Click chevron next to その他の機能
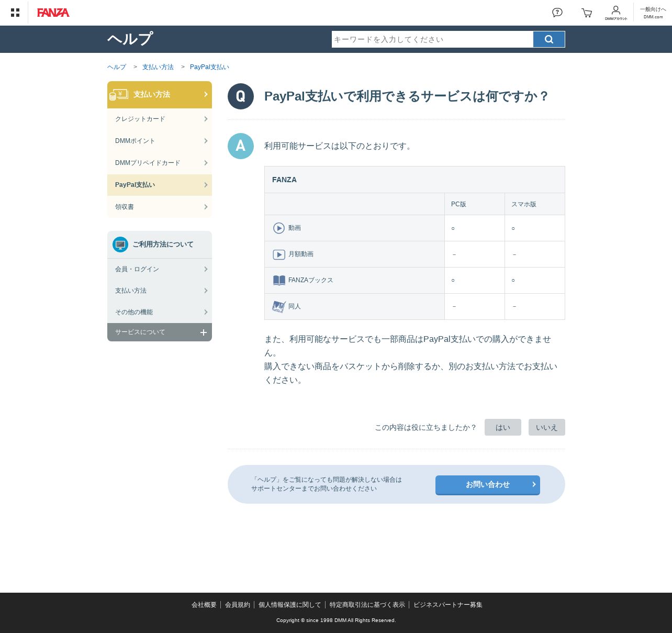 click(x=206, y=312)
